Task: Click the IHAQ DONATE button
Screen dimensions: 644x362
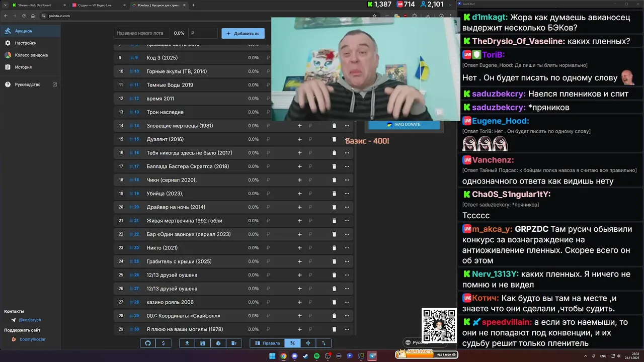Action: click(x=404, y=124)
